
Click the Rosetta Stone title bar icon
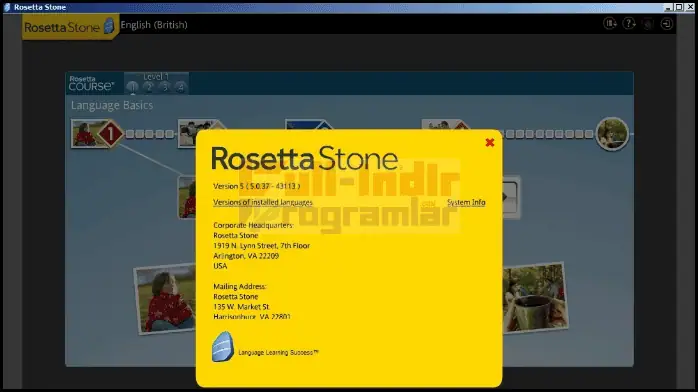(7, 7)
